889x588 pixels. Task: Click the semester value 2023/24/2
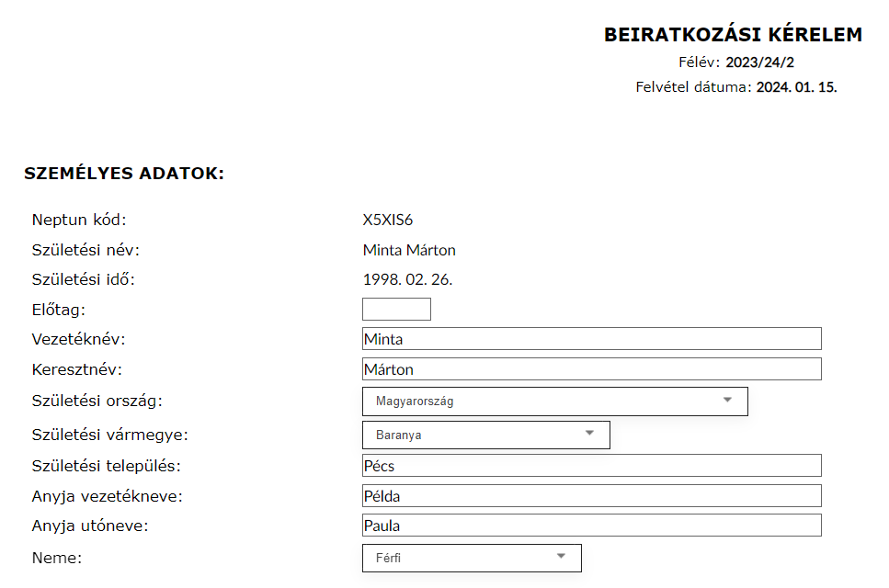click(759, 63)
